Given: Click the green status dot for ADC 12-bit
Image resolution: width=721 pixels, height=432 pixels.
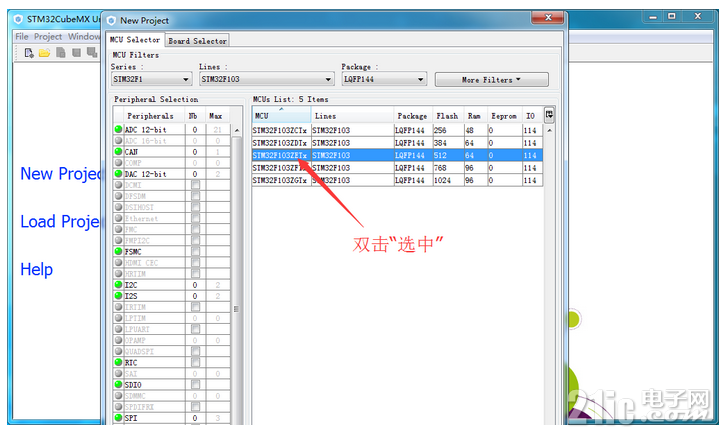Looking at the screenshot, I should (x=118, y=129).
